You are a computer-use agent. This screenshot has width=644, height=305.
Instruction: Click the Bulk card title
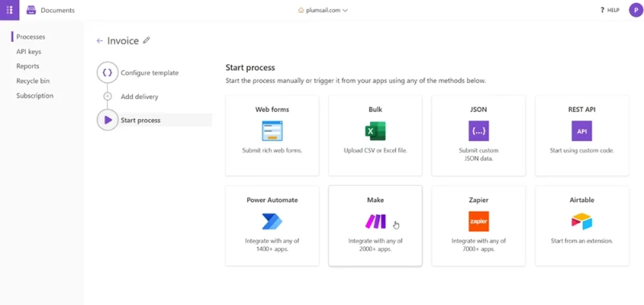tap(375, 109)
